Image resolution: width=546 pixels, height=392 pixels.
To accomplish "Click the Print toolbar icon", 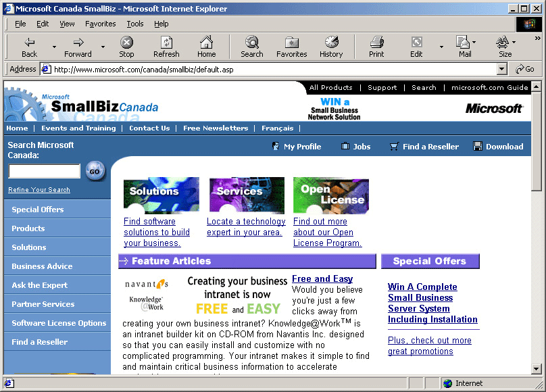I will [x=377, y=42].
